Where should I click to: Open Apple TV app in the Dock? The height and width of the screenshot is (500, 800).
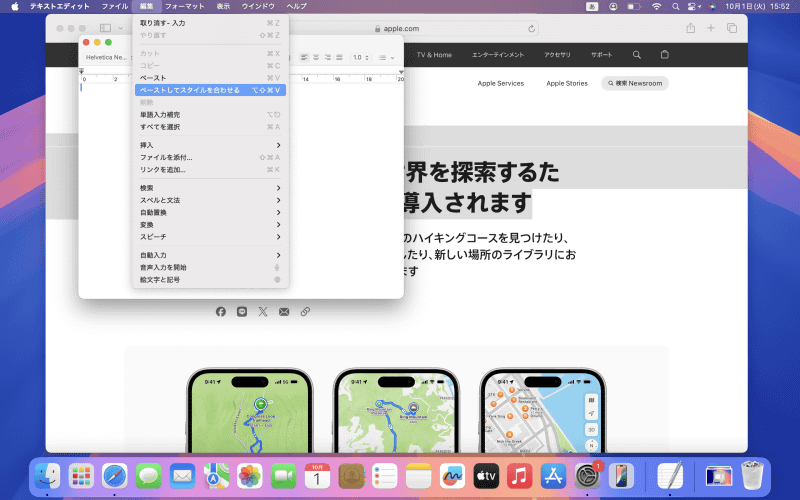click(486, 476)
